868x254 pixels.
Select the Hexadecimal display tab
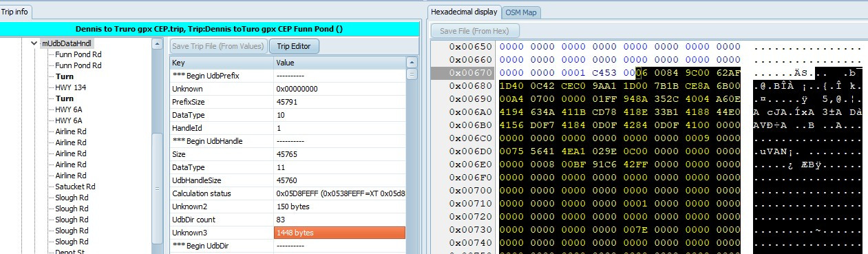(x=464, y=12)
